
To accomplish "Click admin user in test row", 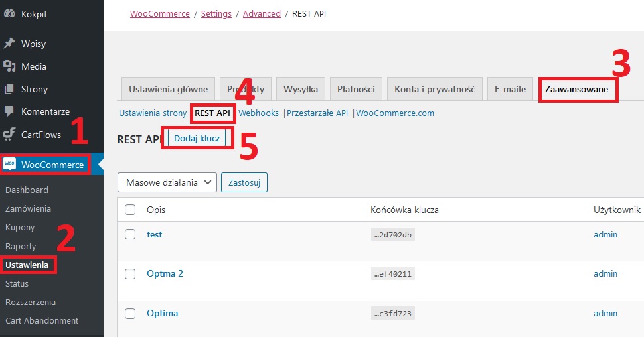I will tap(605, 234).
